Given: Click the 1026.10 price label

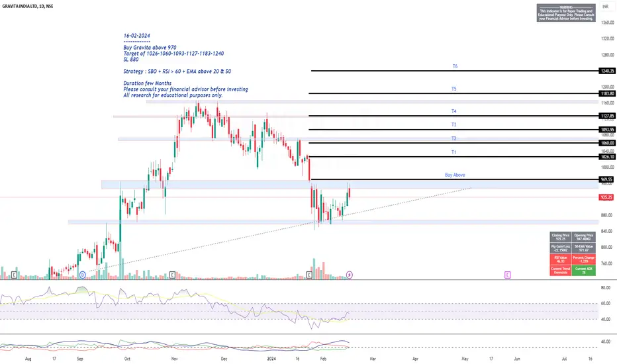Looking at the screenshot, I should (x=607, y=157).
